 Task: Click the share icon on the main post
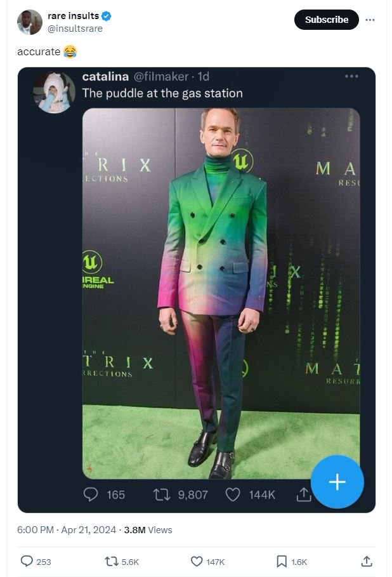pyautogui.click(x=367, y=561)
